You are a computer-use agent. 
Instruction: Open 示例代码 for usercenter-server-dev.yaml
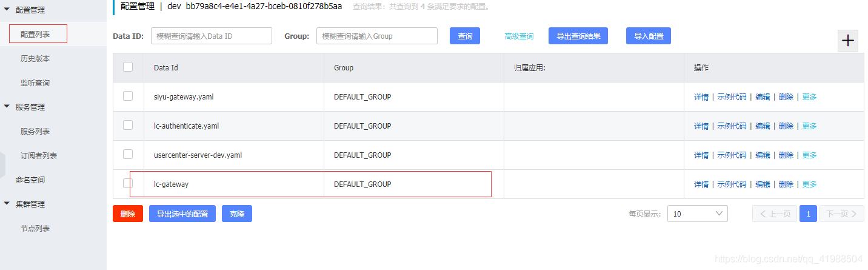(732, 155)
